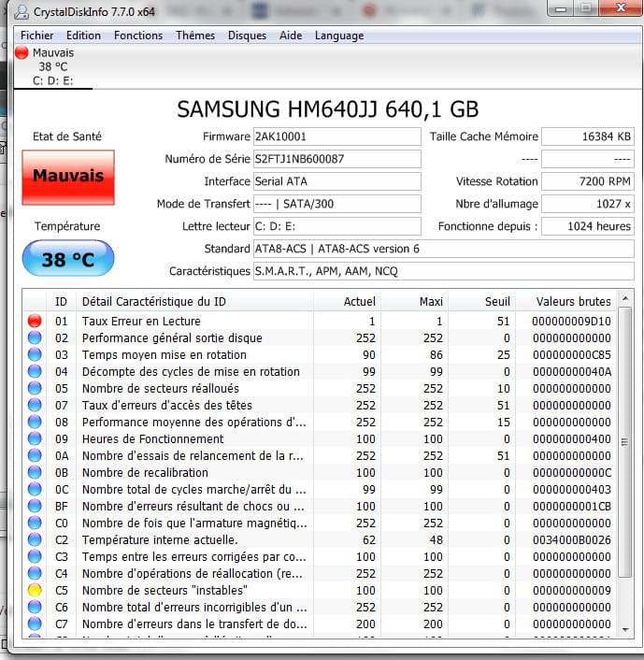
Task: Select the Nombre de recalibration row text
Action: (145, 472)
